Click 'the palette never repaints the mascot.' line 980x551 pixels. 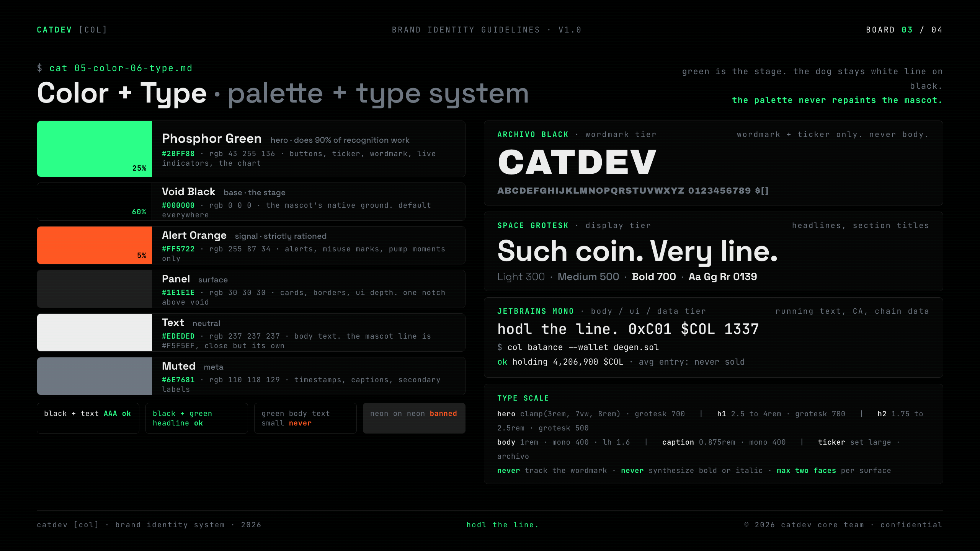837,100
